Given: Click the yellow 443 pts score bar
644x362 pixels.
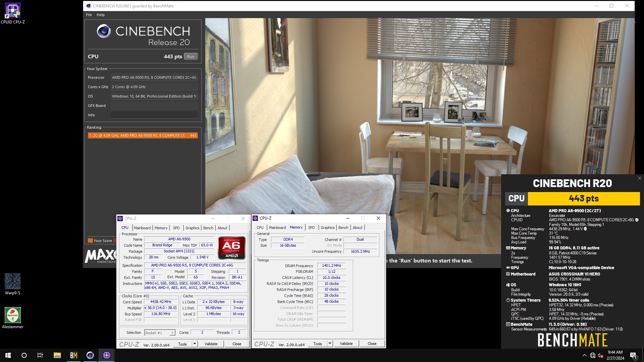Looking at the screenshot, I should 584,199.
